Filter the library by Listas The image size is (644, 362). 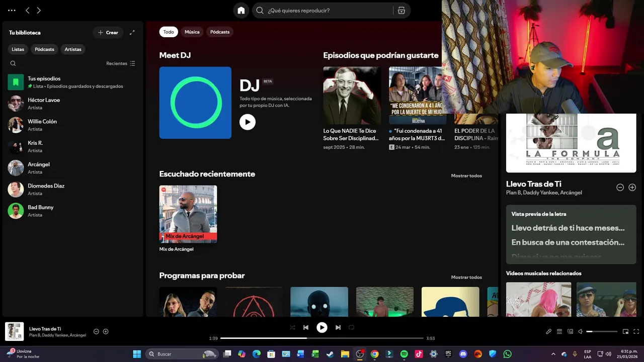pyautogui.click(x=18, y=49)
